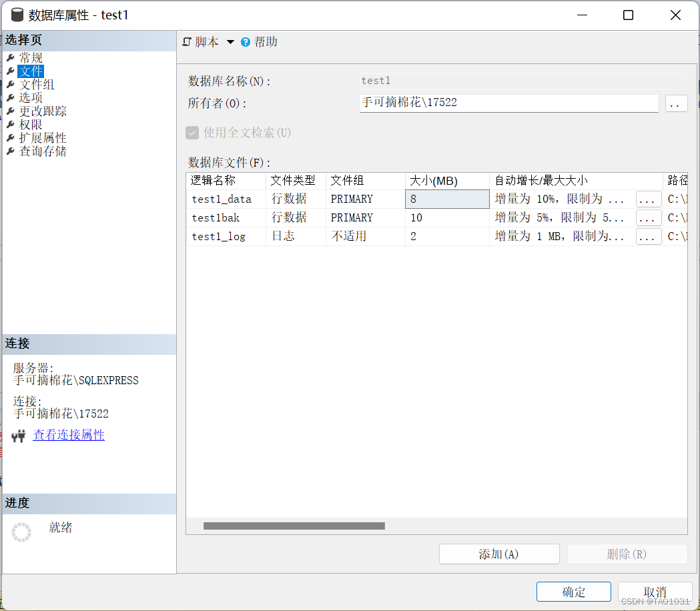Click PRIMARY filegroup cell of test1_data
Viewport: 700px width, 611px height.
(x=366, y=199)
